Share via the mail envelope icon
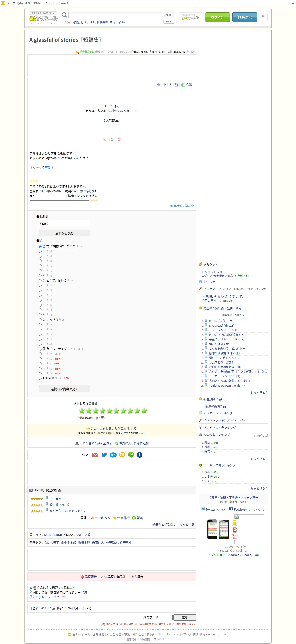The width and height of the screenshot is (296, 644). [x=95, y=455]
